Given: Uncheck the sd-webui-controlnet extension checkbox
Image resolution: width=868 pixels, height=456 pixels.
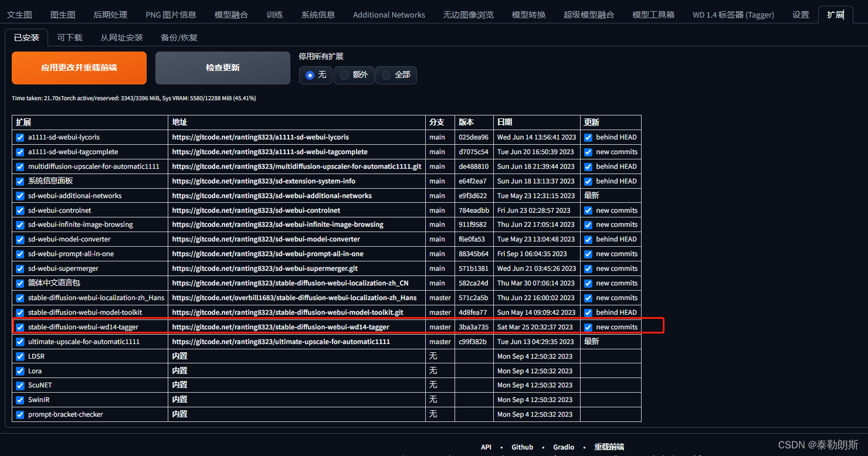Looking at the screenshot, I should (21, 210).
